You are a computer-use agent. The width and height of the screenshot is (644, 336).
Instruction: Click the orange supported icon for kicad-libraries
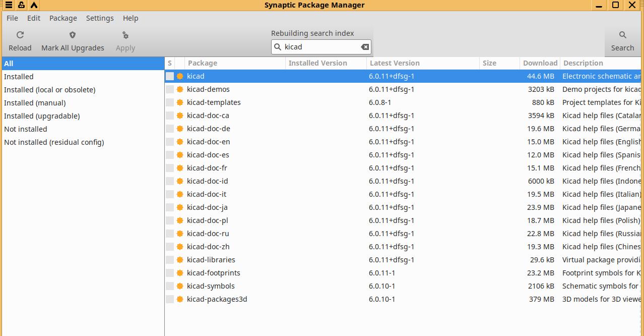coord(180,260)
